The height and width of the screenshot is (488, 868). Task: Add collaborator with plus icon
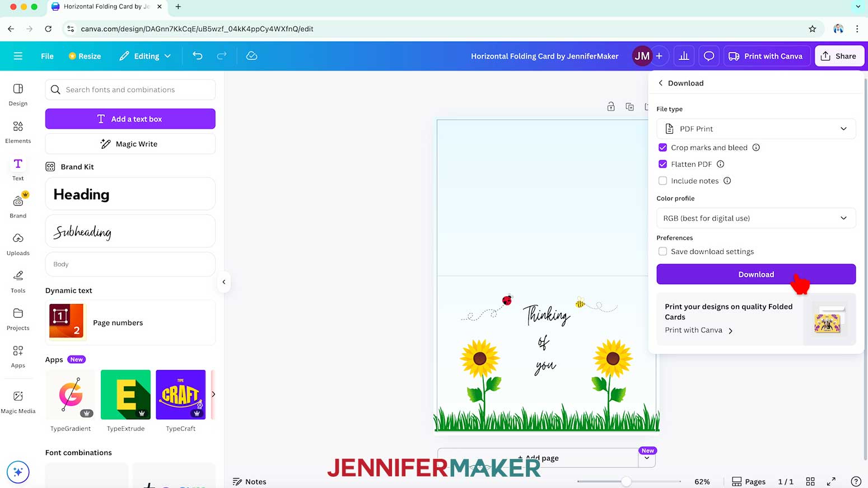pos(659,56)
